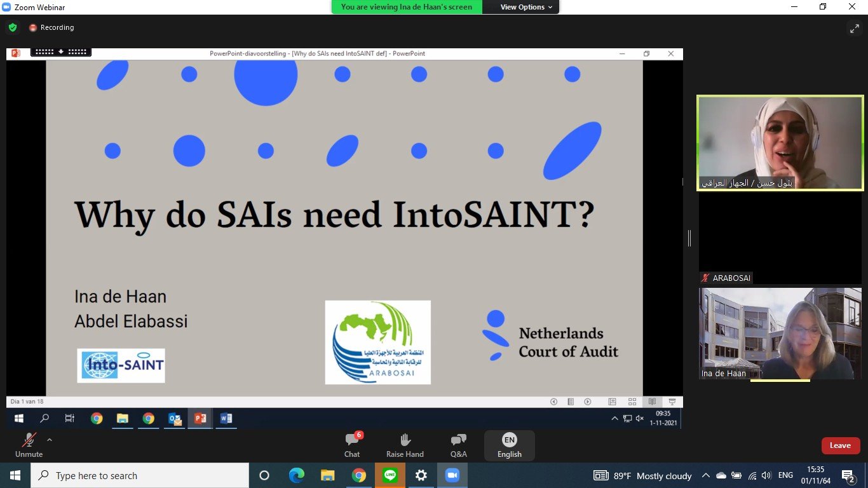The width and height of the screenshot is (868, 488).
Task: Click the Zoom Webinar logo in title bar
Action: click(x=7, y=7)
